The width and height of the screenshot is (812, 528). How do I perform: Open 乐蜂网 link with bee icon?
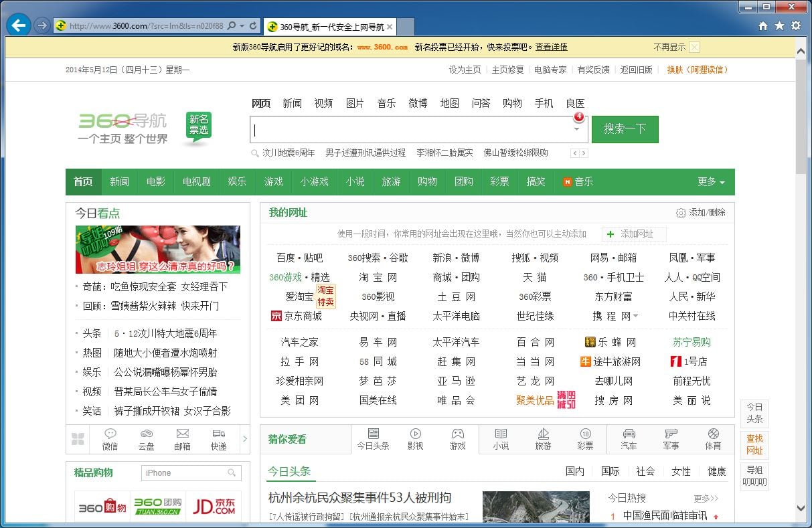(611, 342)
